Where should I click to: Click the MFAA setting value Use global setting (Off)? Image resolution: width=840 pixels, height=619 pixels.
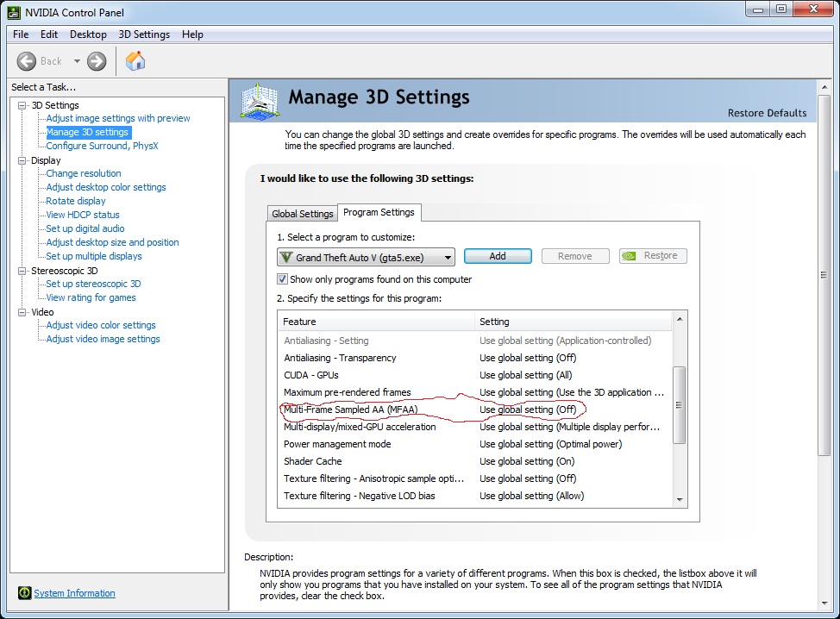[528, 410]
